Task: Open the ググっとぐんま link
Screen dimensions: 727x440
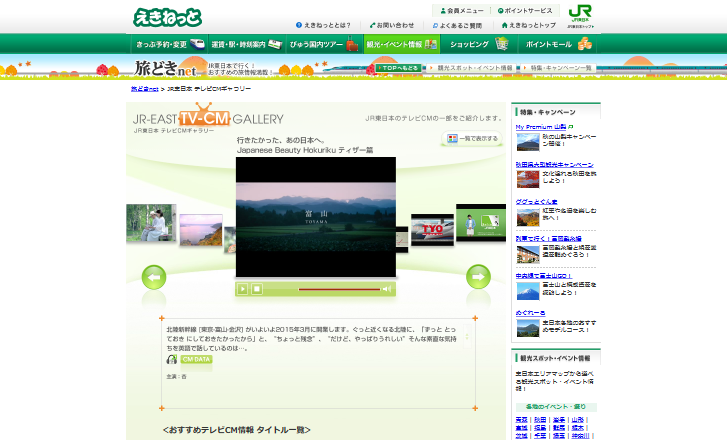Action: [536, 202]
